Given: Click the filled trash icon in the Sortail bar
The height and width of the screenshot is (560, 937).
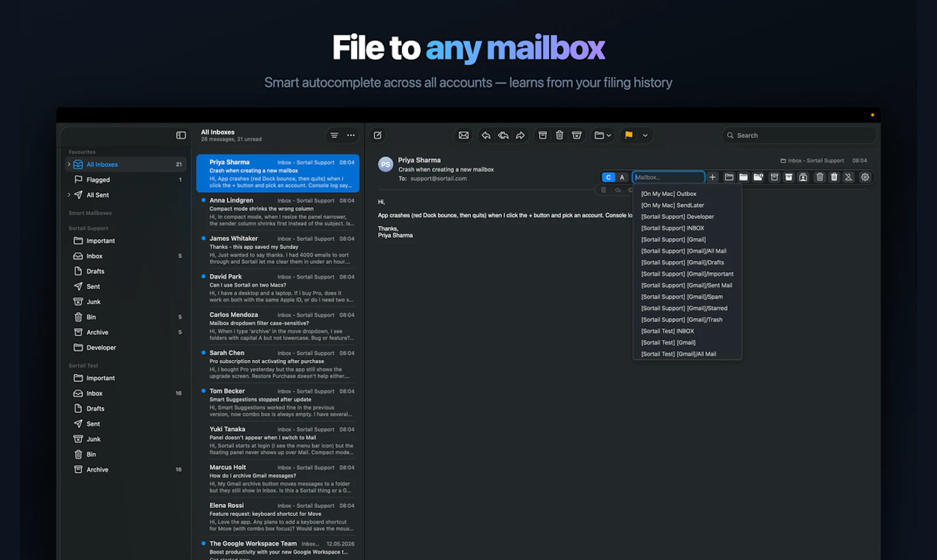Looking at the screenshot, I should click(x=834, y=177).
